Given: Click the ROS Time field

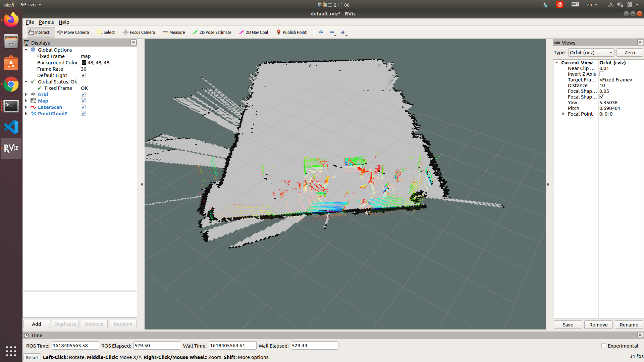Looking at the screenshot, I should click(x=75, y=346).
